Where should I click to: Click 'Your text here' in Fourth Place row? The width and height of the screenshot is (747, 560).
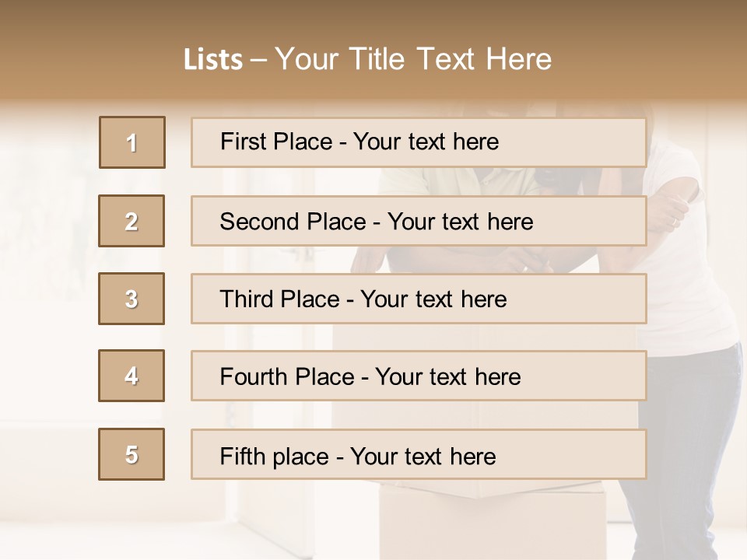pyautogui.click(x=448, y=376)
